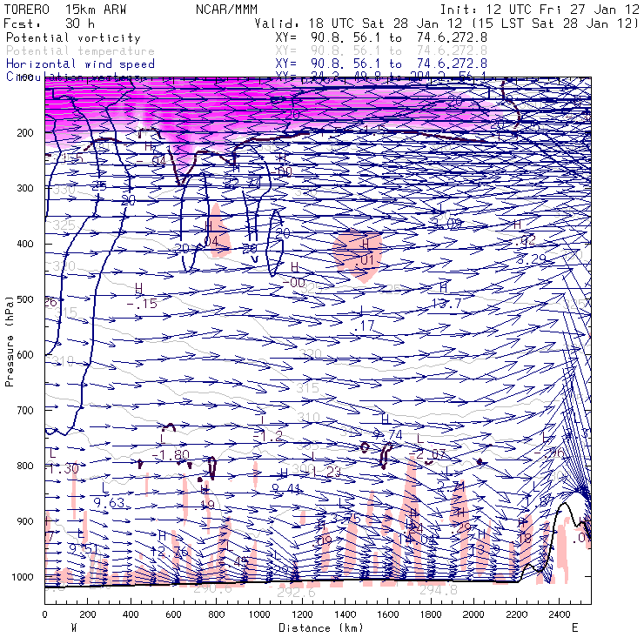Click the "Pressure (hPa)" vertical axis title
The height and width of the screenshot is (644, 644).
[9, 341]
